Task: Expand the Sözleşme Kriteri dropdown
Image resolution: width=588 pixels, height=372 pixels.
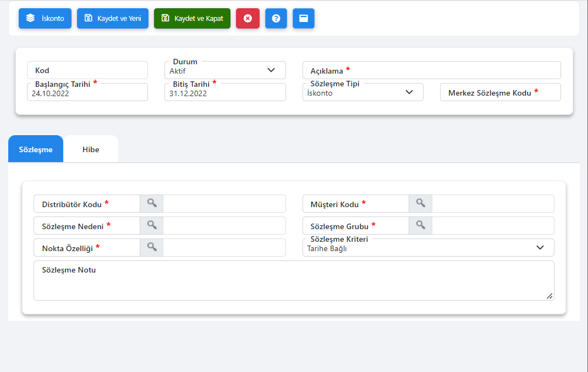Action: tap(540, 248)
